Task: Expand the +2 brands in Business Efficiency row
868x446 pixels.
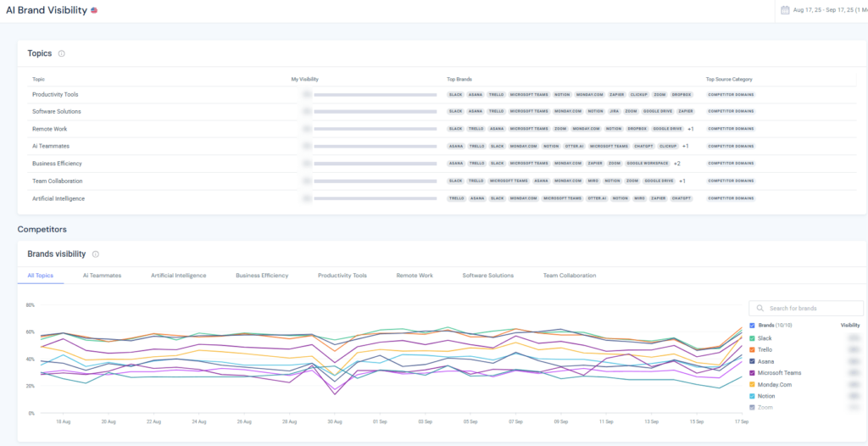Action: click(x=677, y=163)
